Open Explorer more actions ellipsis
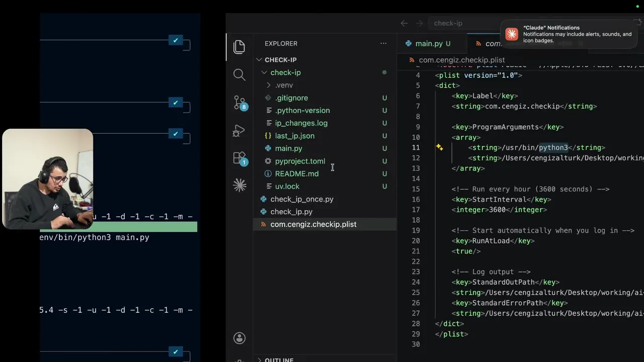This screenshot has width=644, height=362. [x=383, y=44]
